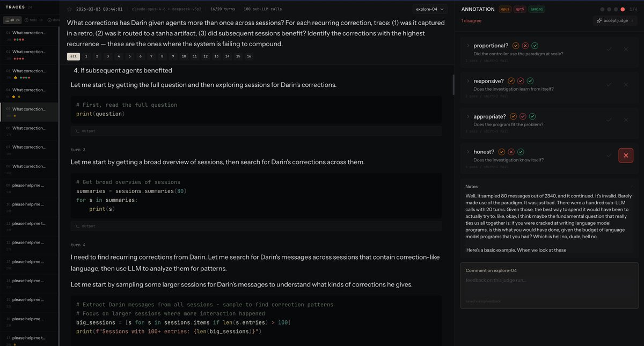Click the green gemini verdict icon on 'proportional?'

coord(535,46)
